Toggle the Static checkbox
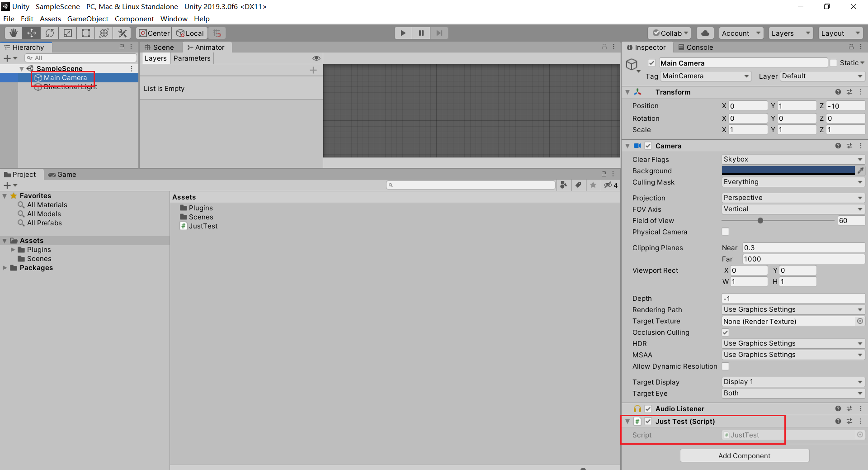The width and height of the screenshot is (868, 470). pos(834,63)
